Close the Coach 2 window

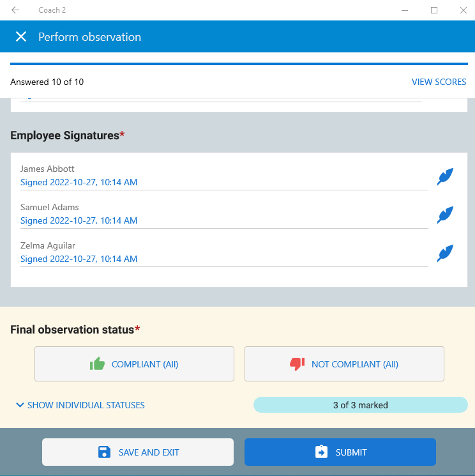463,10
